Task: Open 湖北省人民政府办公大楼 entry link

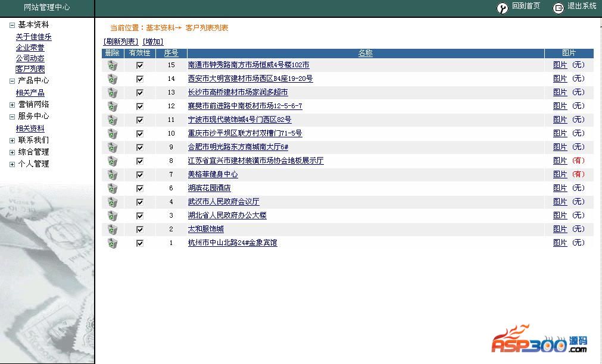Action: pos(227,215)
